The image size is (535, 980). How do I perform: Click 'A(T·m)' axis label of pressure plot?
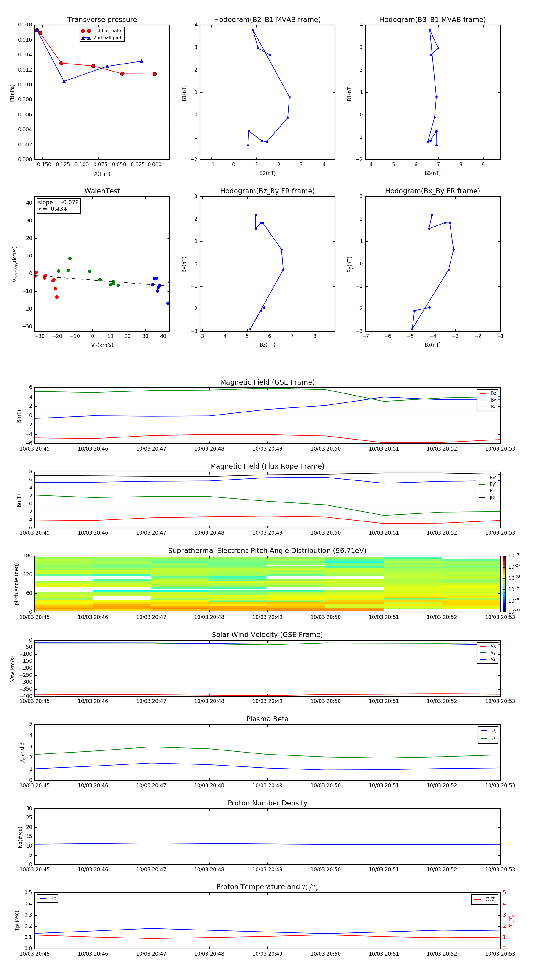[x=102, y=174]
